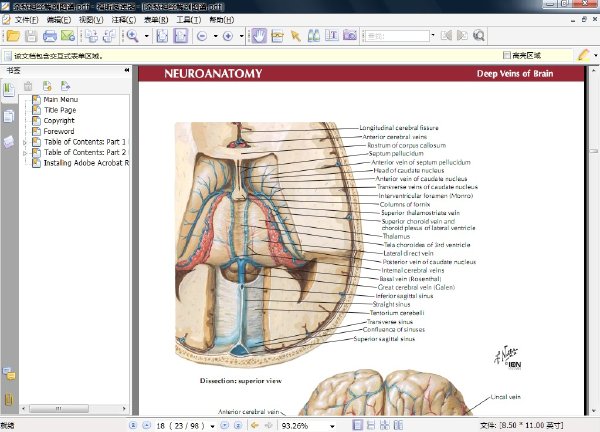Open the Bookmarks panel icon in sidebar

coord(9,90)
